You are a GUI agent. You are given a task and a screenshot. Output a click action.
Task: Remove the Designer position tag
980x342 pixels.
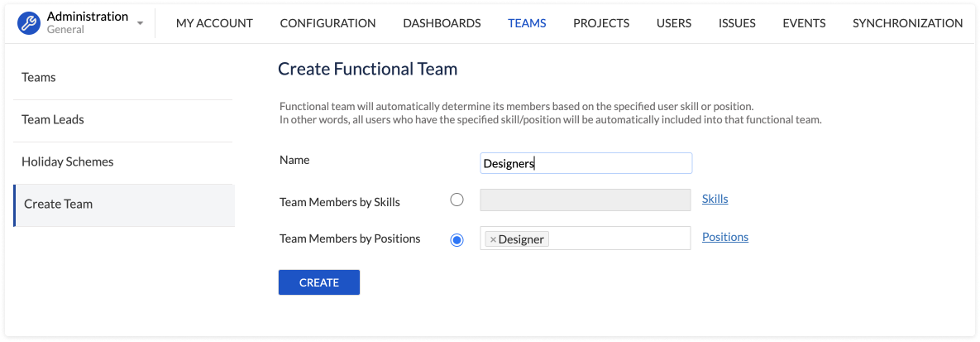click(493, 239)
